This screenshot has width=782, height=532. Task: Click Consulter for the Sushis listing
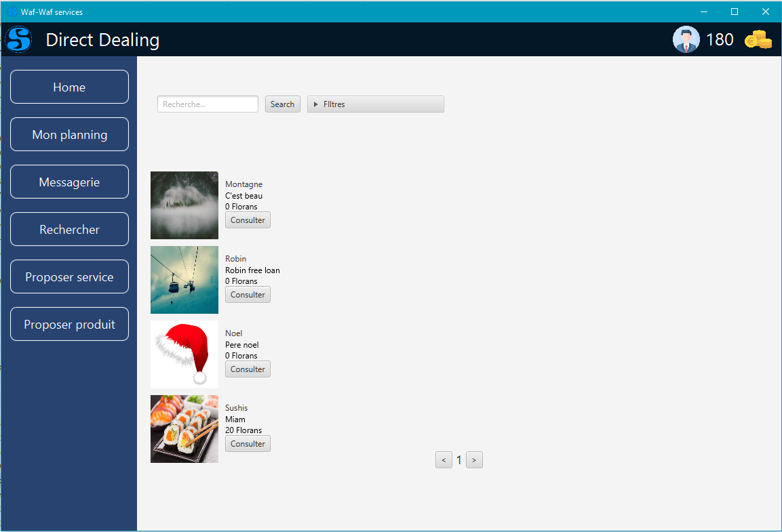pyautogui.click(x=248, y=444)
